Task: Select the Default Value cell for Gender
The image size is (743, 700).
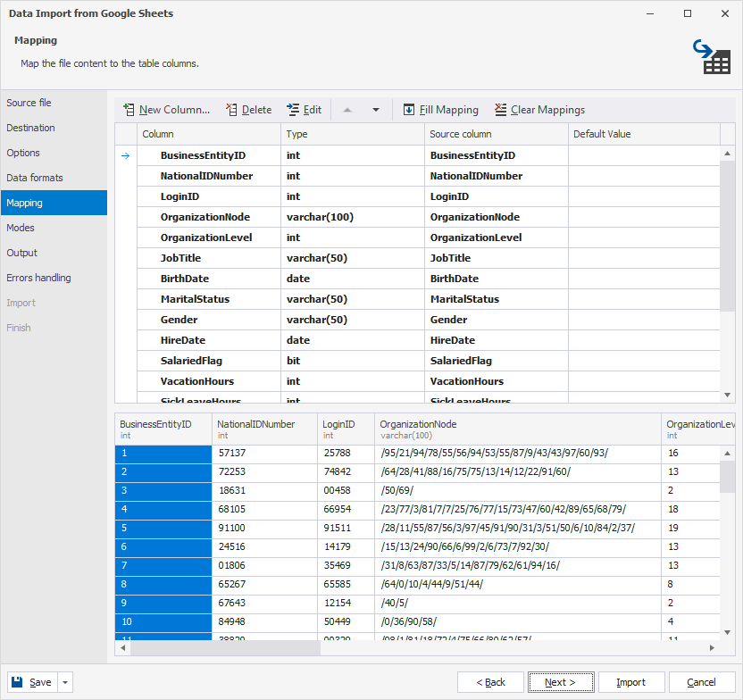Action: pos(644,320)
